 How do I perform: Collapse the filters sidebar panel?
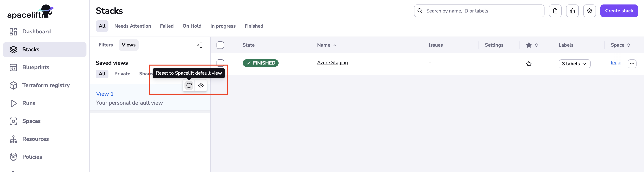(x=200, y=45)
